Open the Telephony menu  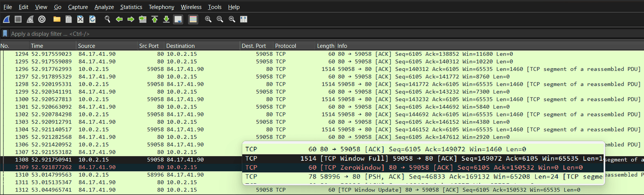coord(161,7)
